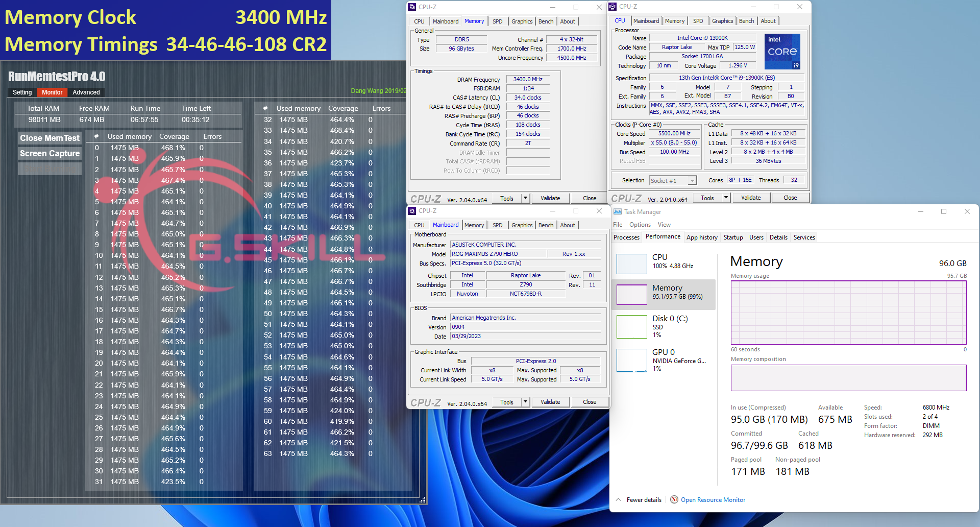This screenshot has width=980, height=527.
Task: Click the Resource Monitor icon
Action: pyautogui.click(x=674, y=499)
